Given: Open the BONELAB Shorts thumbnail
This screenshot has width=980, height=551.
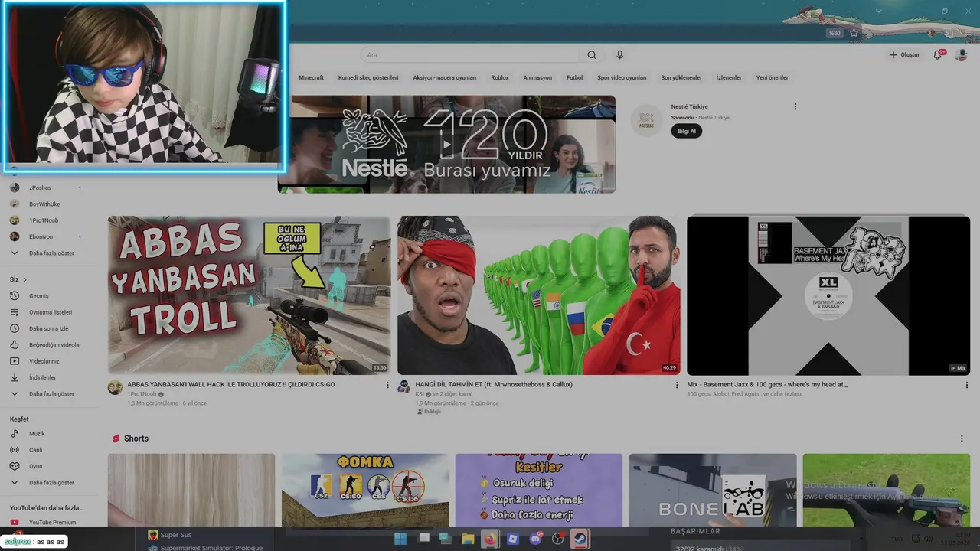Looking at the screenshot, I should (x=713, y=490).
